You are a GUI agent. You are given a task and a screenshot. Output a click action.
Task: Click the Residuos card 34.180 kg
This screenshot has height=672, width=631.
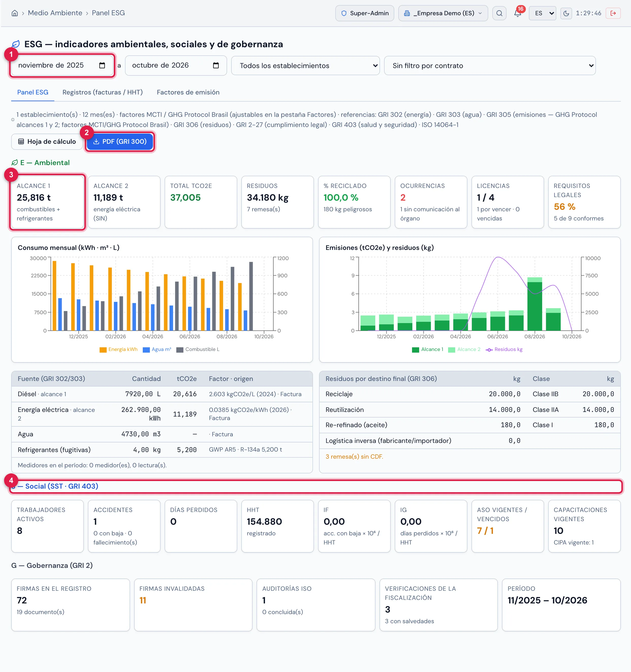tap(277, 202)
